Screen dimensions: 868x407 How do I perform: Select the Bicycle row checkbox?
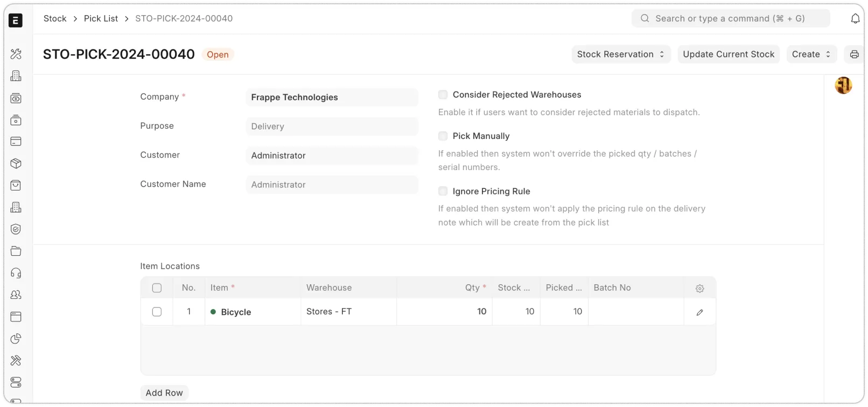point(157,312)
